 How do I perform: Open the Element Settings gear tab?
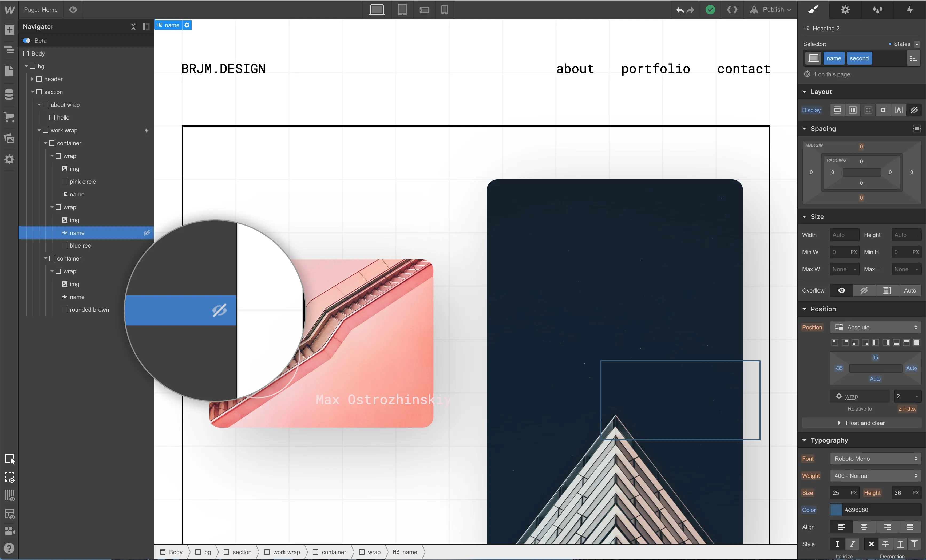(845, 9)
